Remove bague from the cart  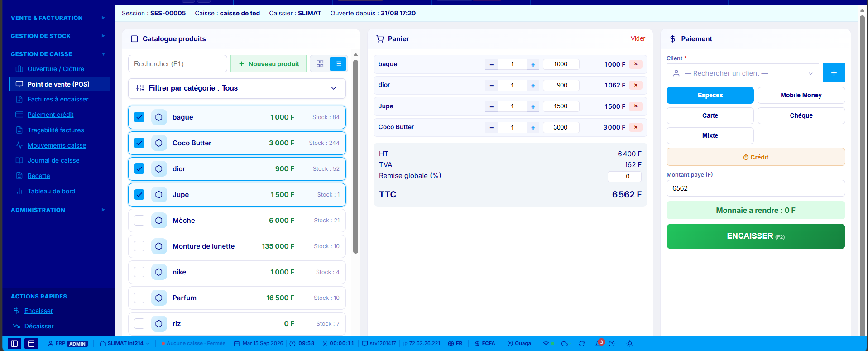pos(636,64)
